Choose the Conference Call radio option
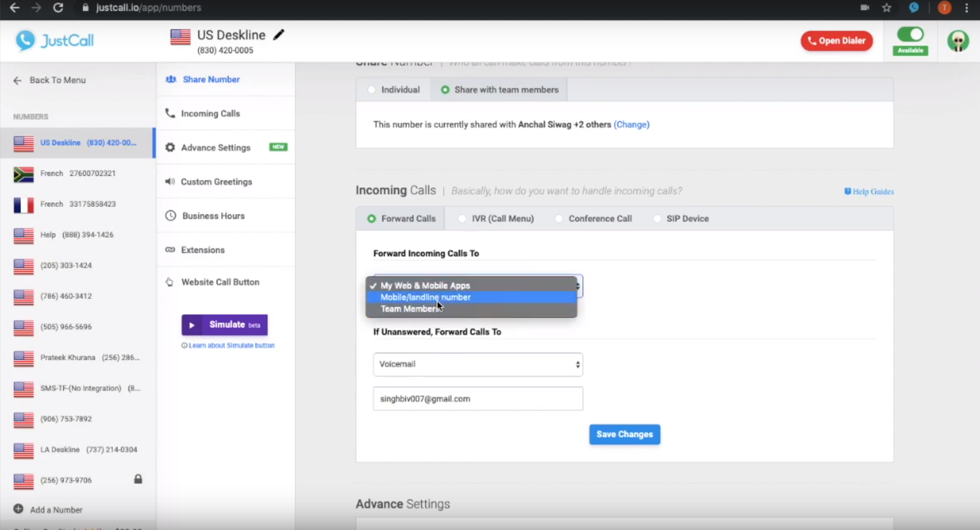The image size is (980, 530). point(559,219)
